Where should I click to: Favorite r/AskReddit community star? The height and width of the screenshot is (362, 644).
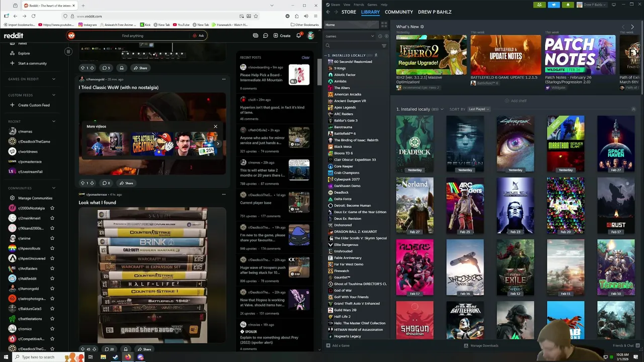tap(52, 279)
